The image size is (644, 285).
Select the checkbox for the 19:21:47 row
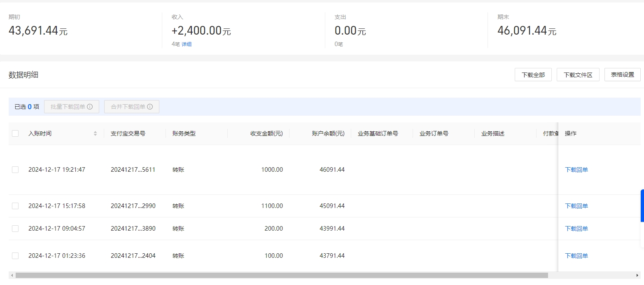coord(15,170)
